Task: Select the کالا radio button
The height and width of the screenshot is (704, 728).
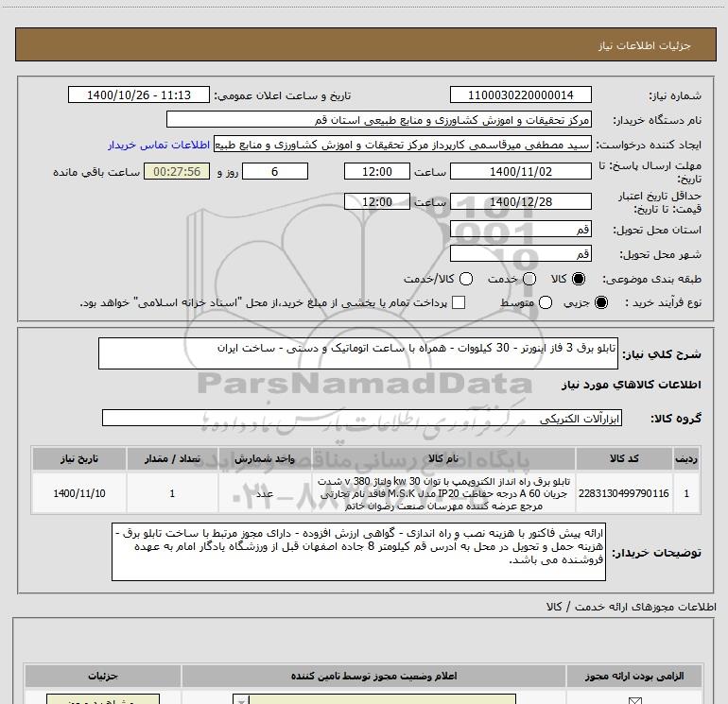Action: tap(579, 279)
